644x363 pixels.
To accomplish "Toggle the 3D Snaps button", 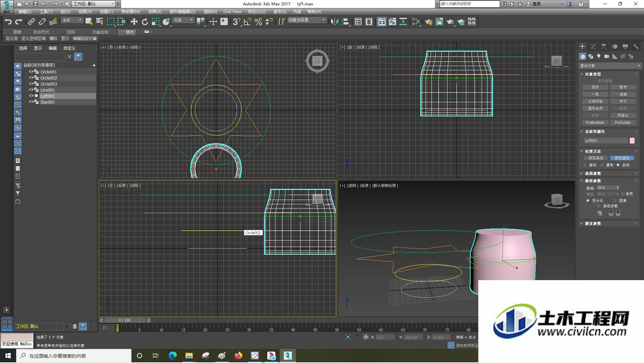I will (x=236, y=22).
